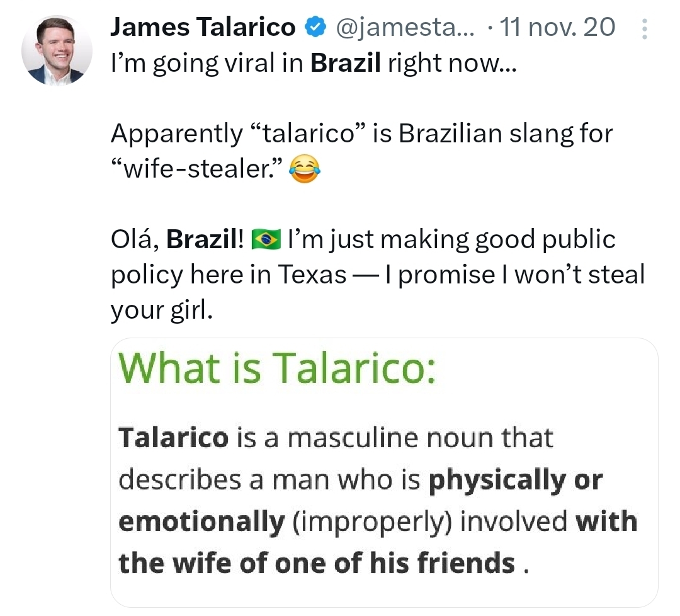
Task: Click the bold "physically or" text
Action: click(515, 480)
